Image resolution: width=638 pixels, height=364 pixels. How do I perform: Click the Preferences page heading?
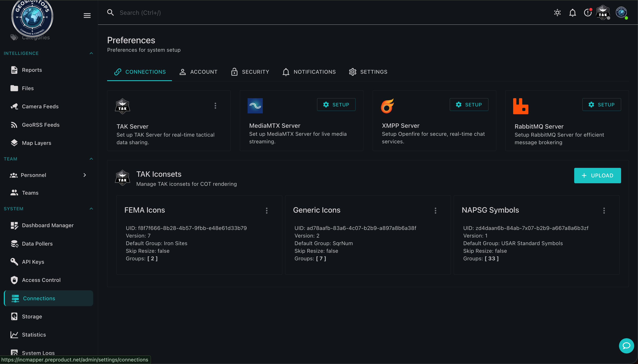tap(131, 40)
